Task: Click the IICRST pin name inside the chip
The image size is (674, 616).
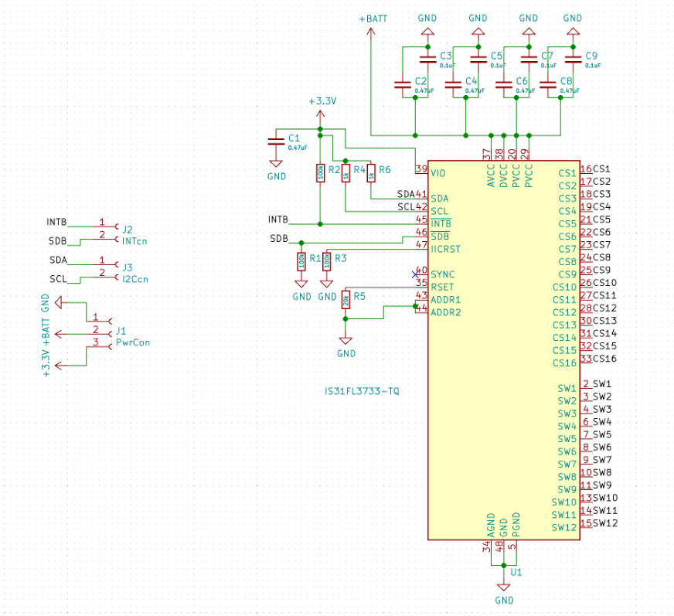Action: [x=446, y=249]
